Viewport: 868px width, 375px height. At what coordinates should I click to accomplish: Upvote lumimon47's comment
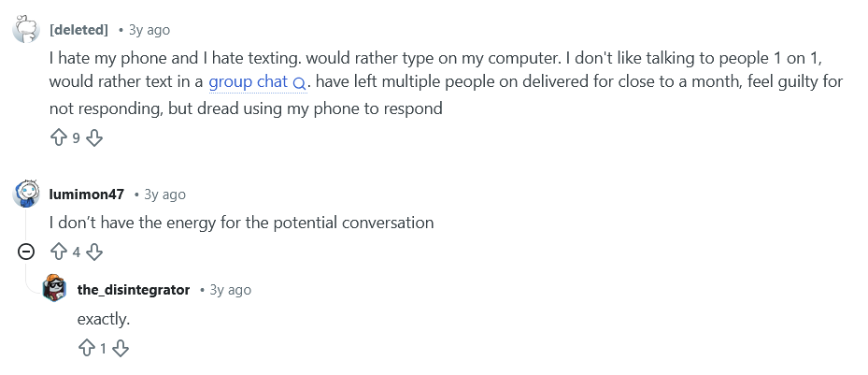(x=59, y=251)
